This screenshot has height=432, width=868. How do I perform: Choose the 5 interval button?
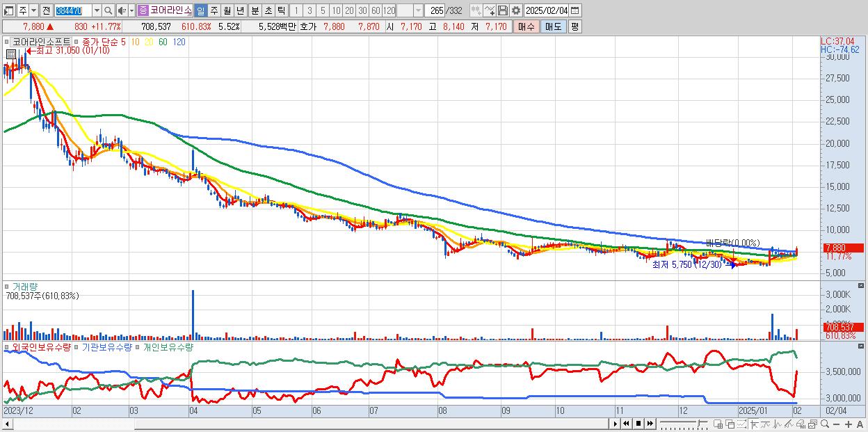point(323,10)
